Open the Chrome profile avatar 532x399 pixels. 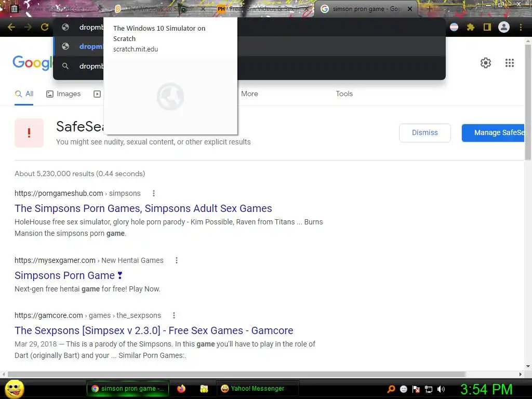[504, 27]
